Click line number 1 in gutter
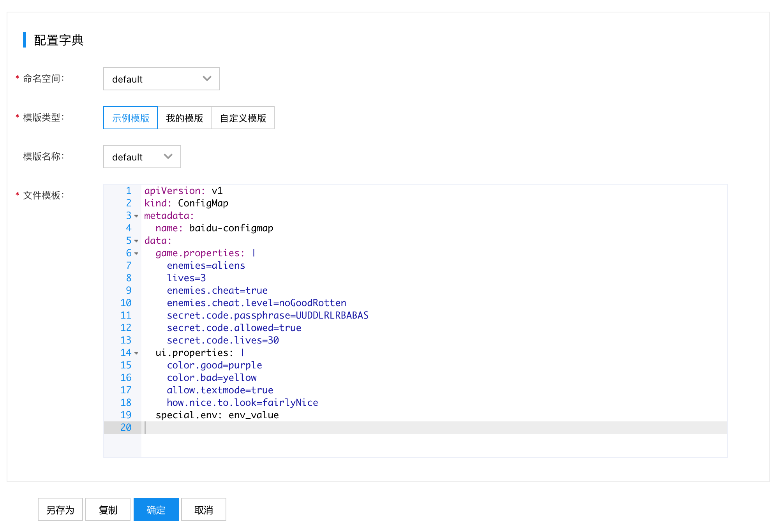 point(129,191)
